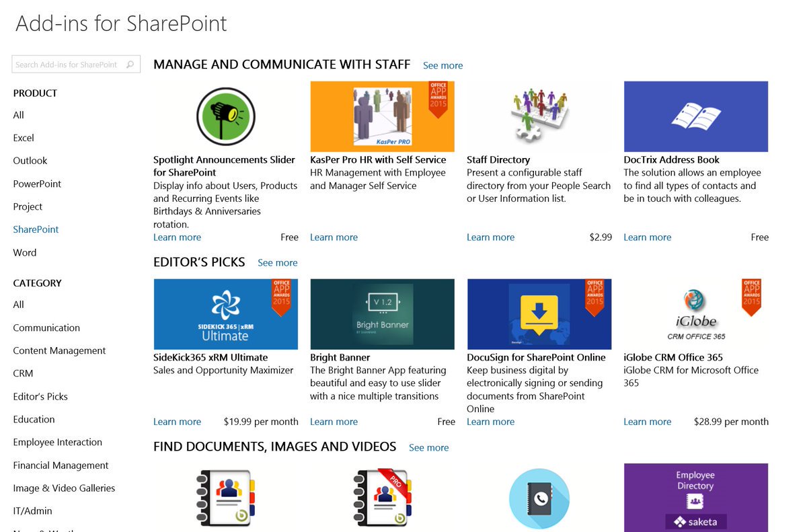This screenshot has height=532, width=807.
Task: Click the DocuSign for SharePoint Online title
Action: coord(536,357)
